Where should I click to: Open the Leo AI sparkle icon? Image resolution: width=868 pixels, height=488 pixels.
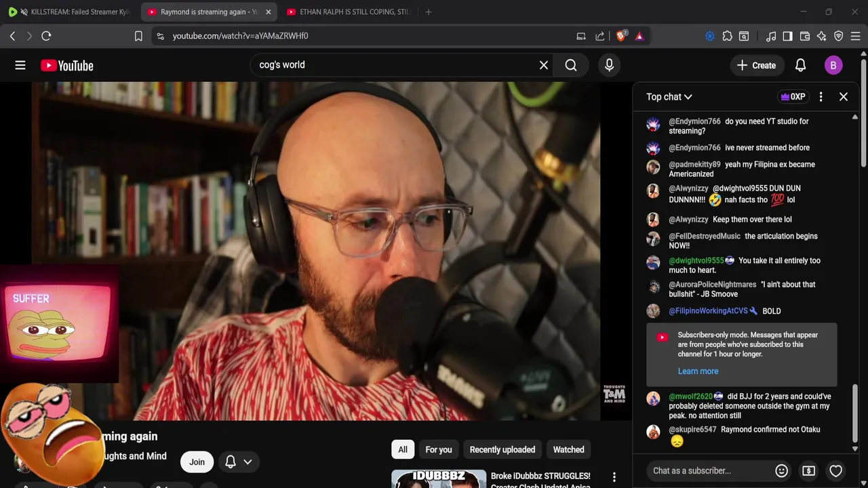821,36
